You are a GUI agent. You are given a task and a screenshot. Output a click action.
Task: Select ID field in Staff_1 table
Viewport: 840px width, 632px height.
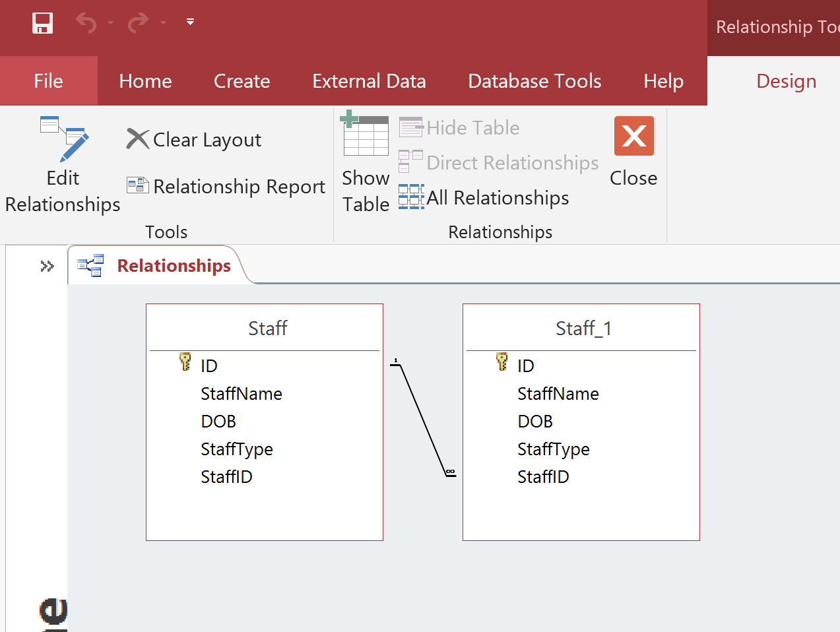point(526,365)
